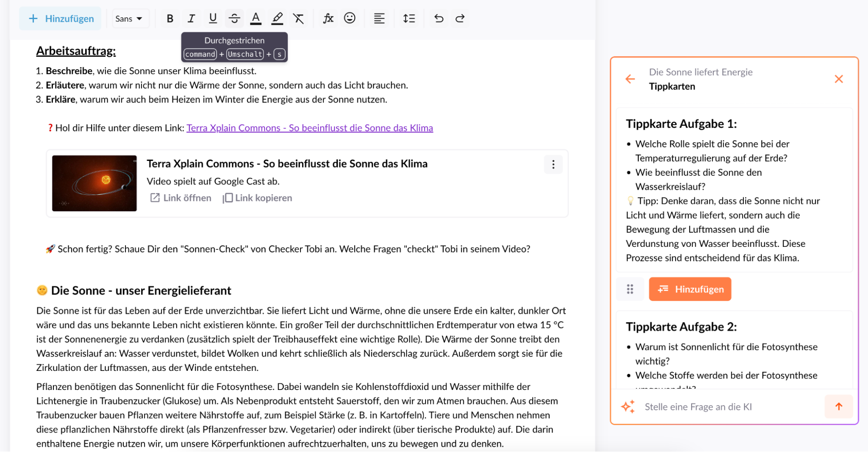Open the Sans font dropdown
Image resolution: width=868 pixels, height=452 pixels.
pos(130,18)
